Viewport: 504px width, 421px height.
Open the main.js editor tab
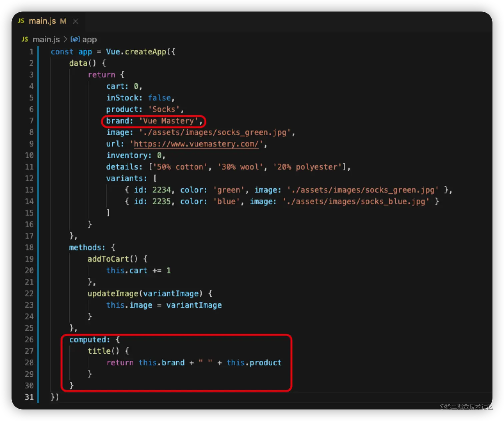[x=48, y=21]
